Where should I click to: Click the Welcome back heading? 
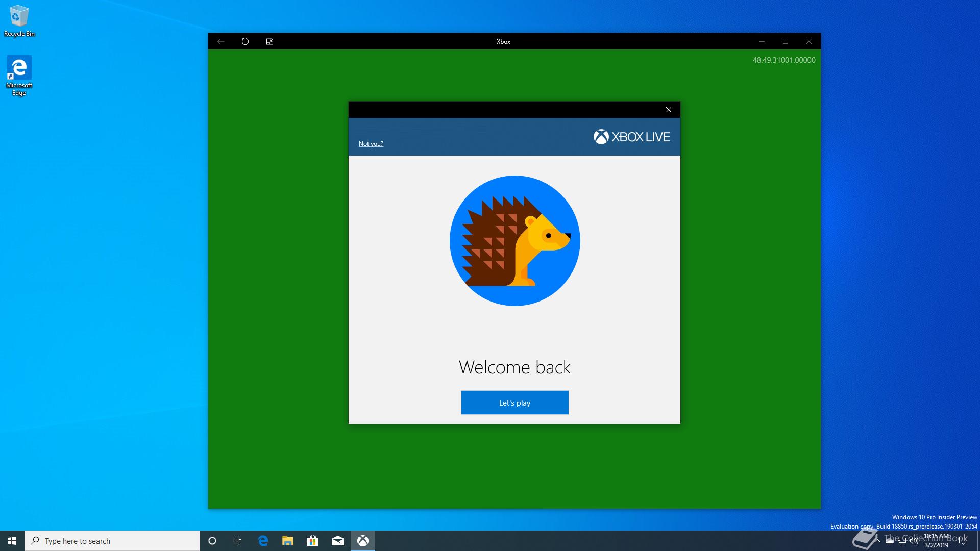(514, 367)
